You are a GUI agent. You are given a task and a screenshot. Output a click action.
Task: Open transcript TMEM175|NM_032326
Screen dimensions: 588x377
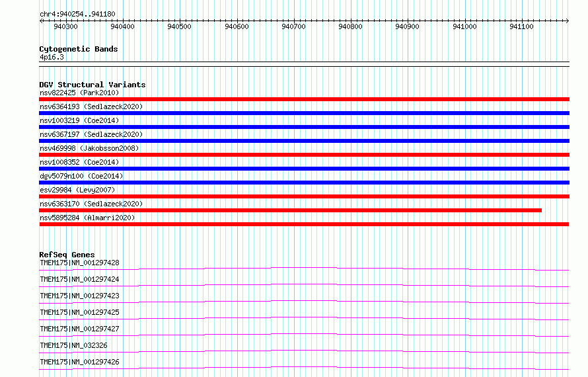73,345
